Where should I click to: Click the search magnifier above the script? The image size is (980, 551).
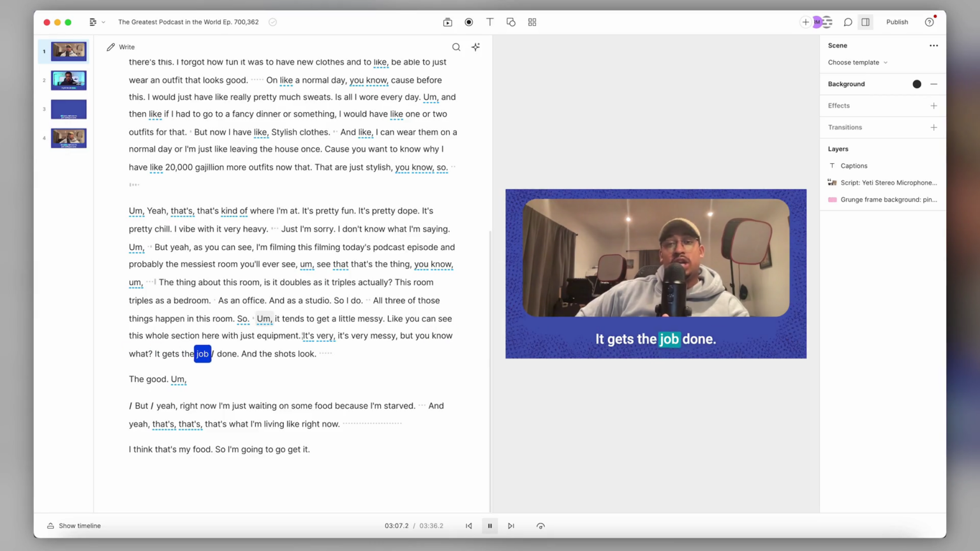tap(456, 47)
